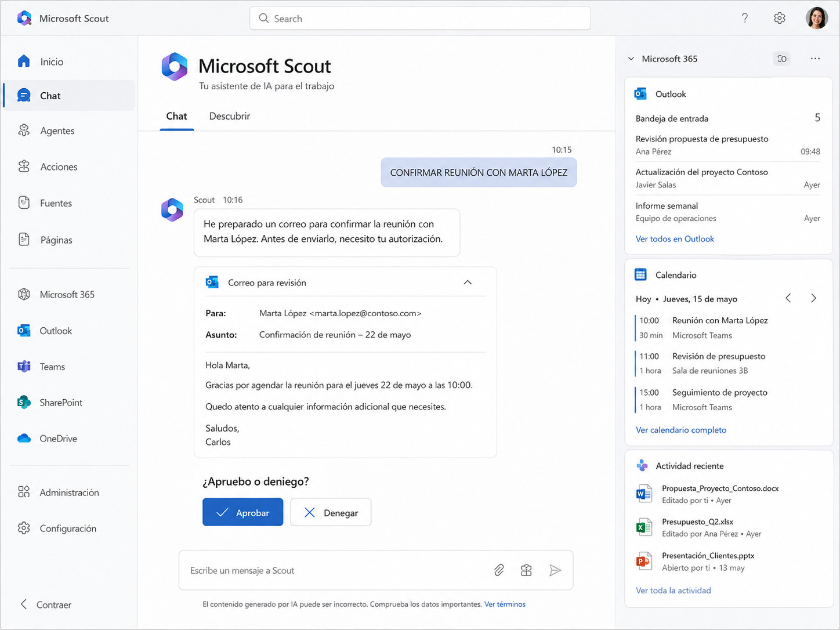Click the Search field at the top
Viewport: 840px width, 630px height.
tap(420, 19)
